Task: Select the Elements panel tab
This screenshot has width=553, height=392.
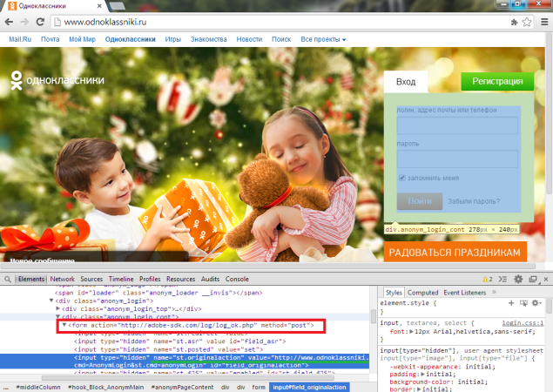Action: [31, 279]
